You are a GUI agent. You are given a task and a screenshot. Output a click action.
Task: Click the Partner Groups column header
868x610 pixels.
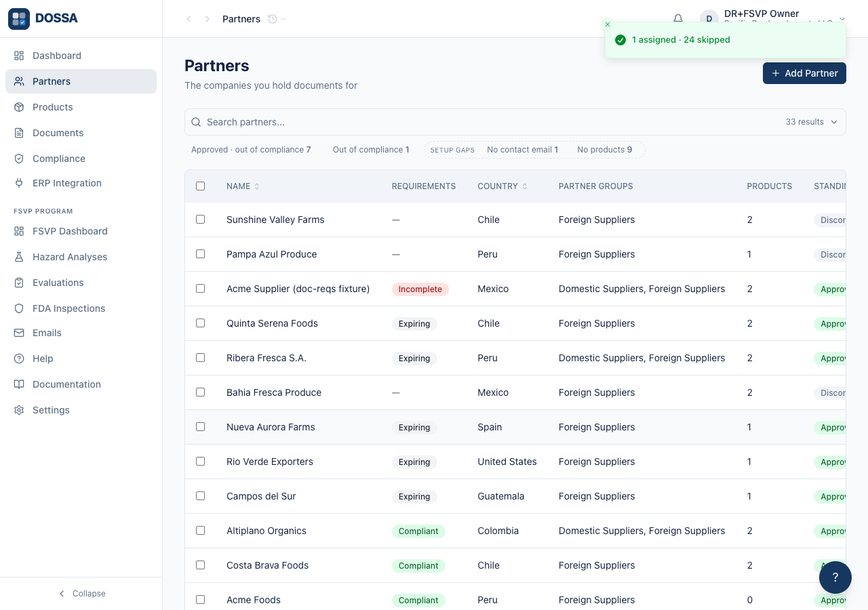pyautogui.click(x=596, y=186)
